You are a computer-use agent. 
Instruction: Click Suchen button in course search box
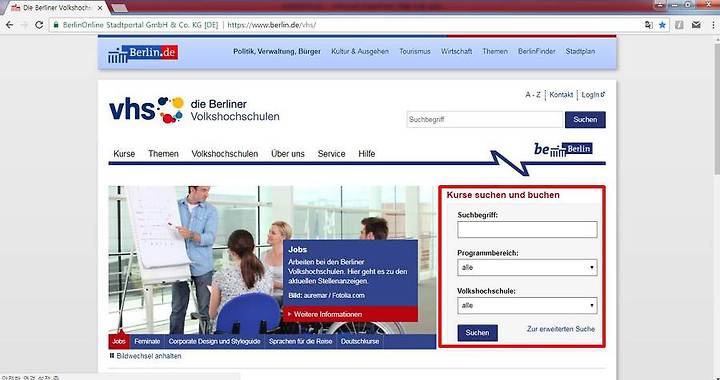point(478,333)
